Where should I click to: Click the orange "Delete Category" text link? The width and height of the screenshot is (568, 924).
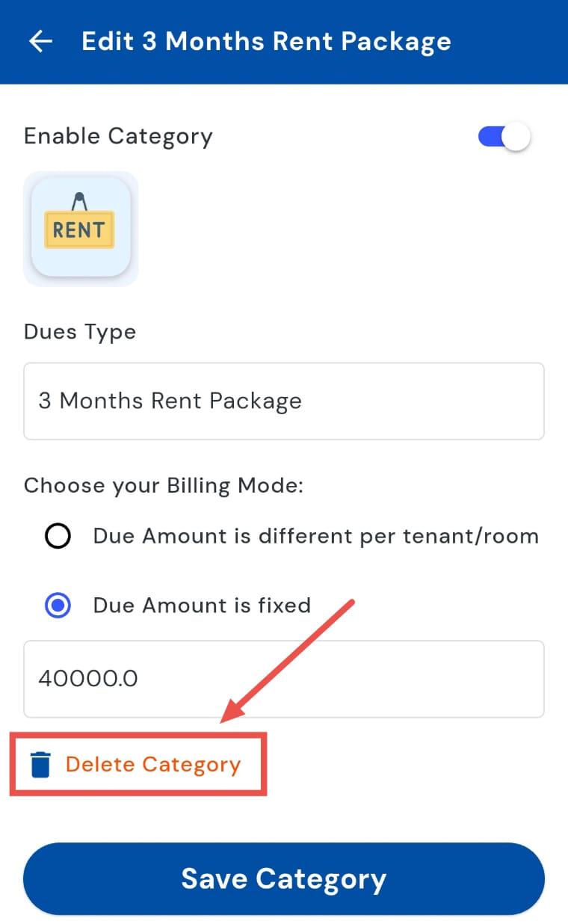pyautogui.click(x=153, y=765)
